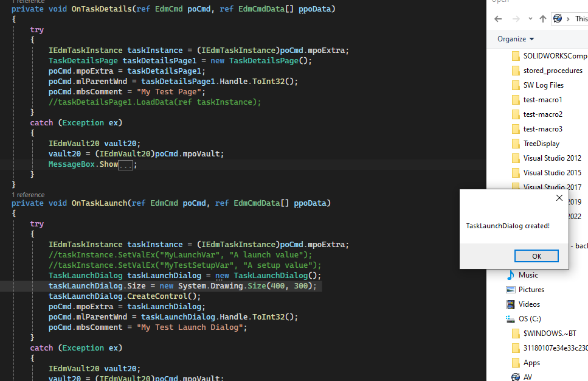Click the "My Test Launch Dialog" string literal

190,327
